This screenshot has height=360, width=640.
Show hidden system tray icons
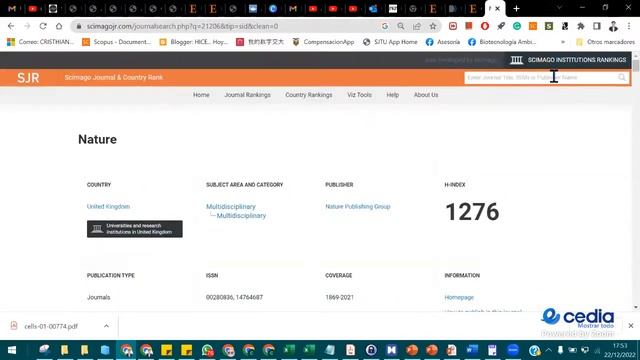[x=548, y=350]
